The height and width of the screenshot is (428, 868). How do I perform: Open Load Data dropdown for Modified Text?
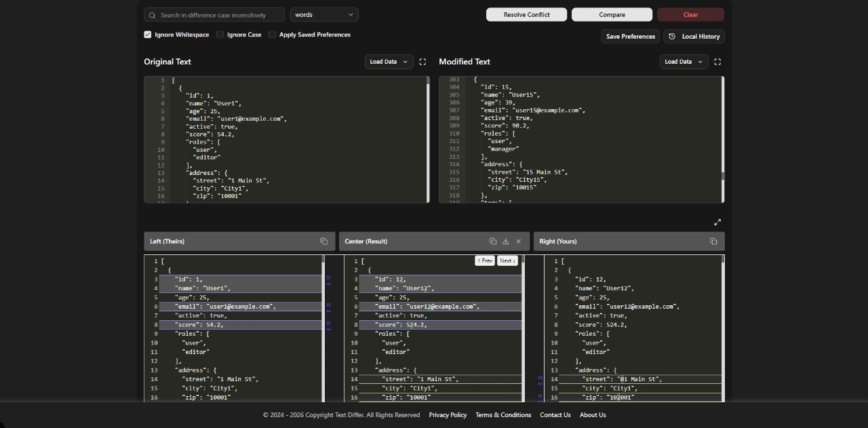(x=684, y=62)
